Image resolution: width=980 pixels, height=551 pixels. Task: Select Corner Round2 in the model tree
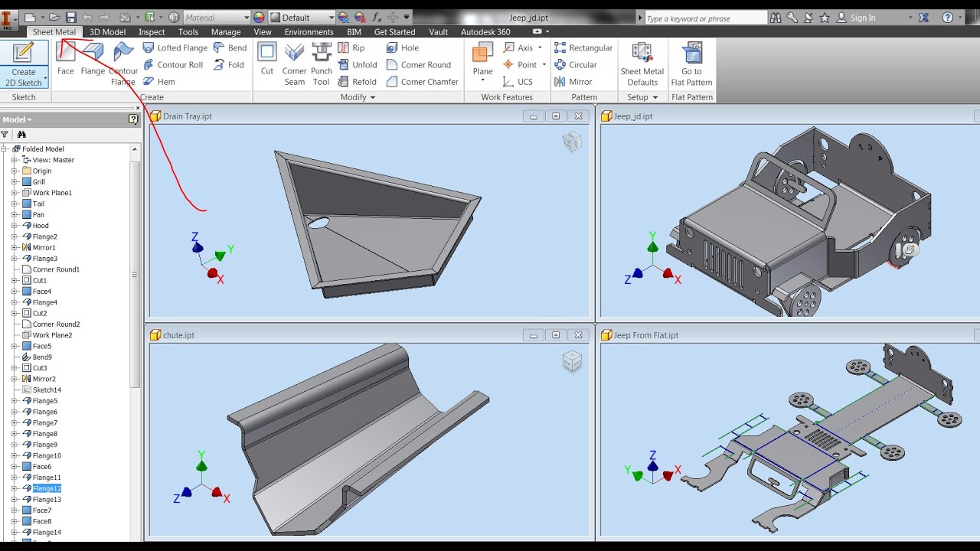(x=56, y=324)
